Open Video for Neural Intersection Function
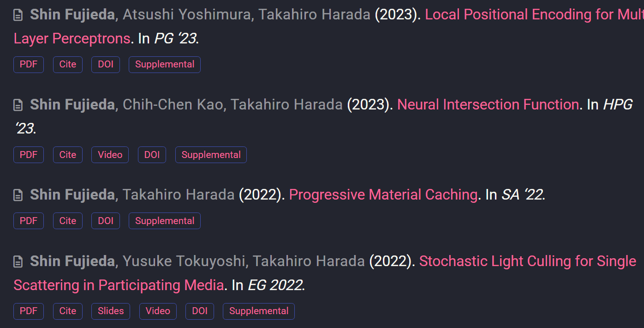 (110, 155)
